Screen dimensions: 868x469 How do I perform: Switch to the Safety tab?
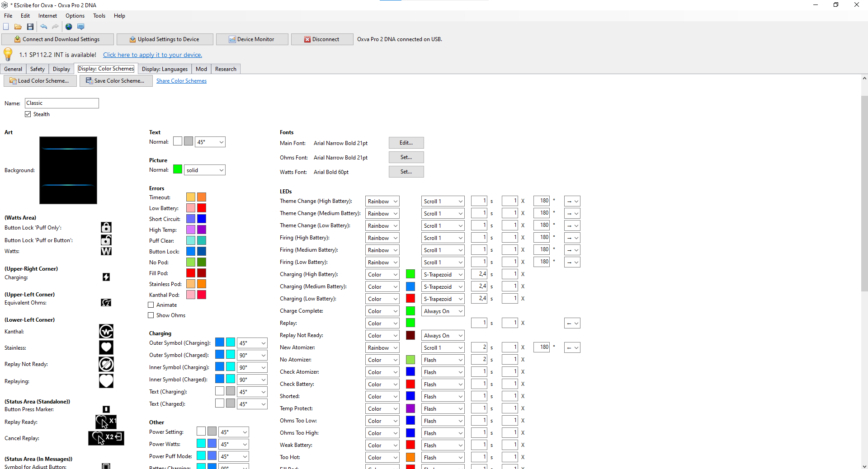click(38, 69)
